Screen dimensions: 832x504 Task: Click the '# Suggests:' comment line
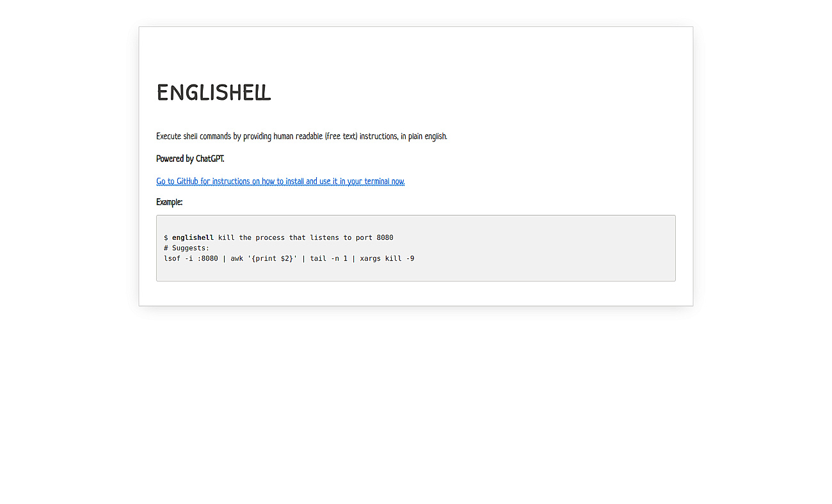186,248
